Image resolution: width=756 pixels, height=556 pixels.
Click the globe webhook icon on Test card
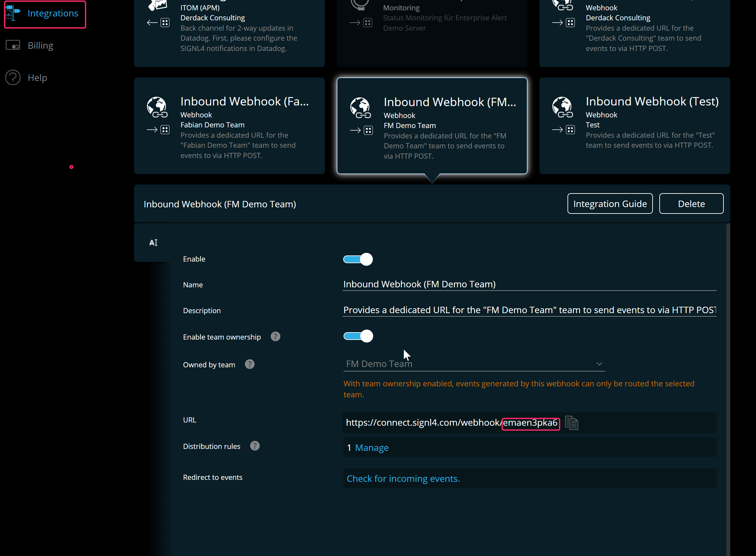(x=562, y=107)
